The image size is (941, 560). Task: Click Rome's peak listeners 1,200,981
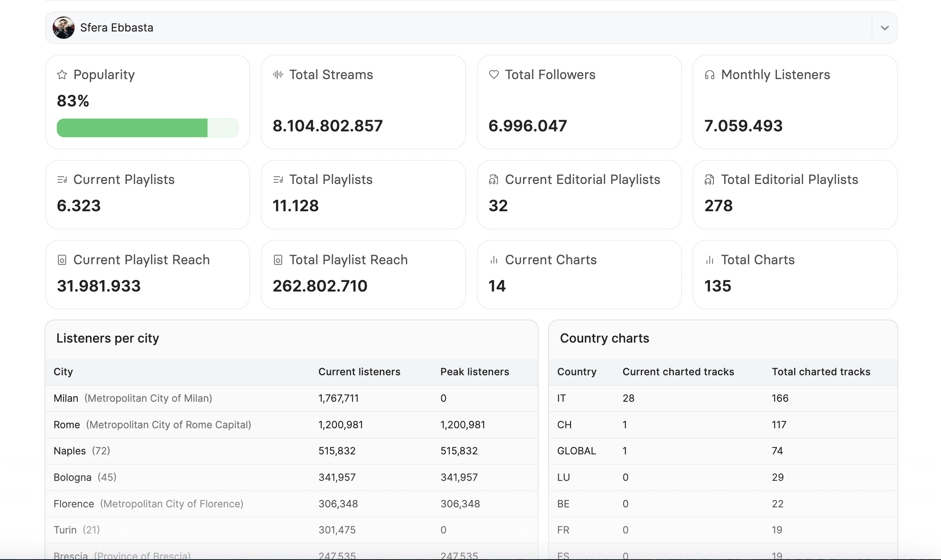[x=463, y=425]
